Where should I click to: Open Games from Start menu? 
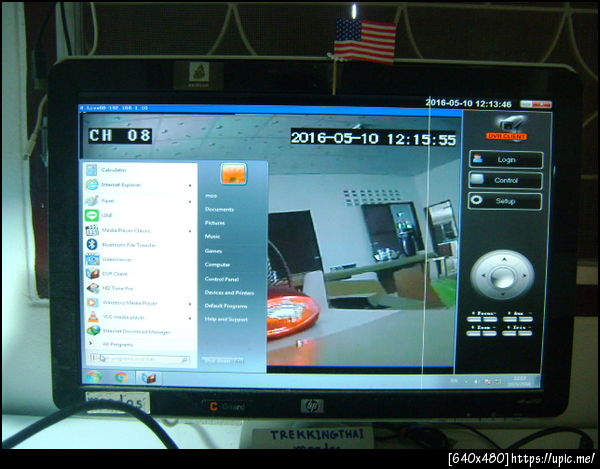[213, 251]
